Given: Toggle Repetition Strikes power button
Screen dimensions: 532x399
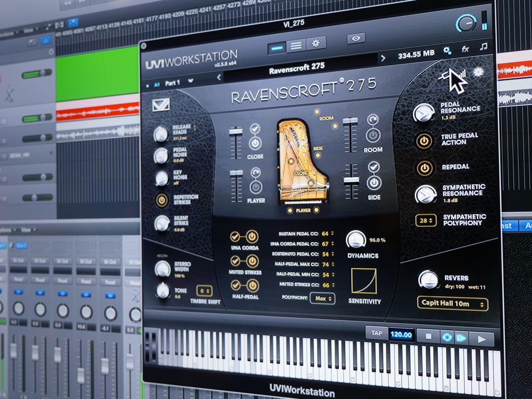Looking at the screenshot, I should pos(162,200).
